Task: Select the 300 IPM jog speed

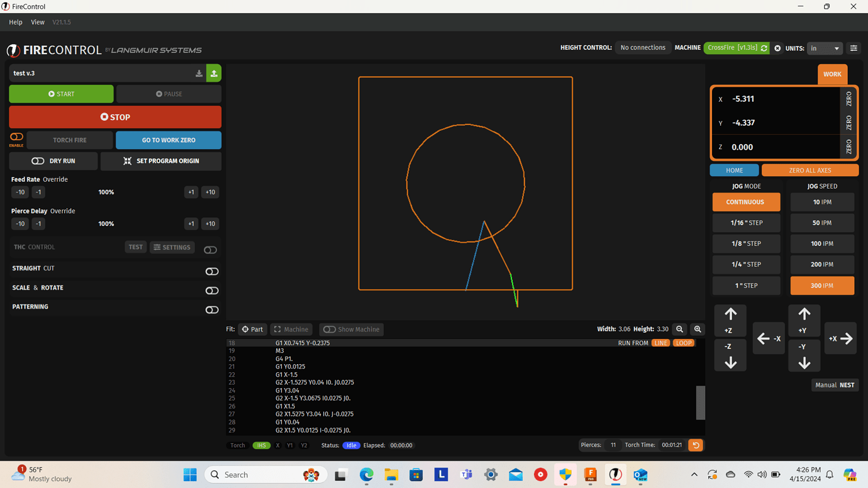Action: [x=822, y=285]
